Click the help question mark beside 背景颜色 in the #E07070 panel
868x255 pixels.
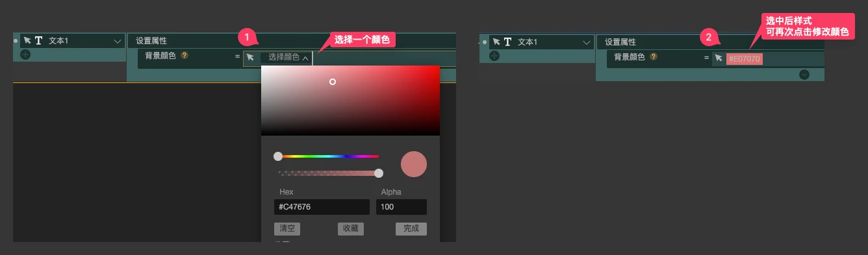(654, 57)
